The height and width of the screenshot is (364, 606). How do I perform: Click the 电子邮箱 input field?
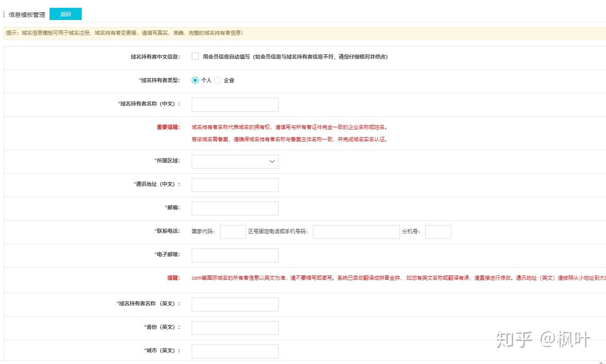point(235,255)
